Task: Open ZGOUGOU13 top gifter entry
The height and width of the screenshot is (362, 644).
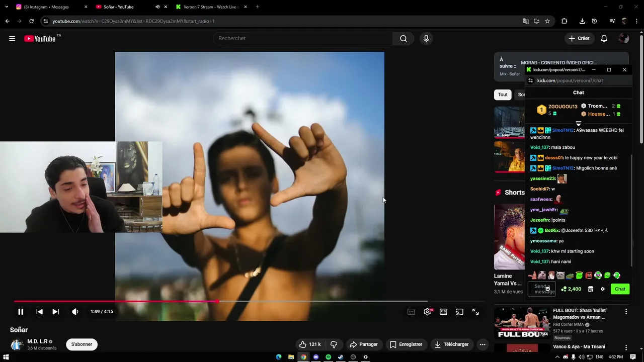Action: point(557,110)
